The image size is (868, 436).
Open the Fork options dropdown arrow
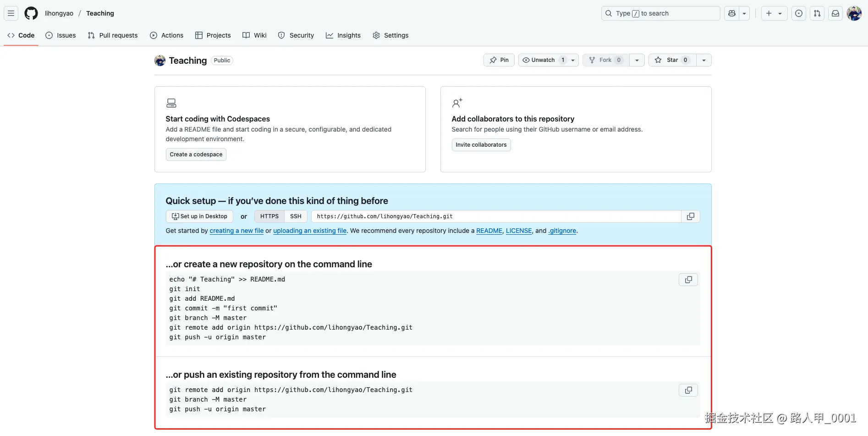click(x=637, y=60)
